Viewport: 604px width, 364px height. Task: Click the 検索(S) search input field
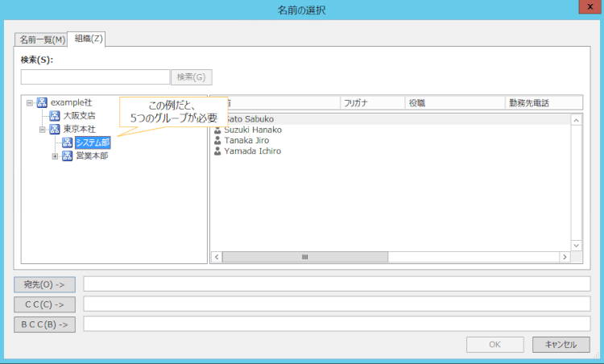pyautogui.click(x=95, y=77)
